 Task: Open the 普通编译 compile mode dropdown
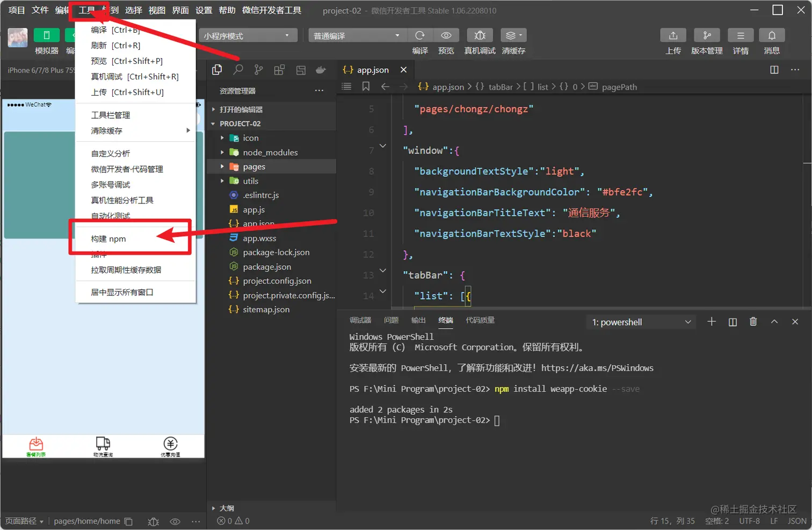click(357, 35)
